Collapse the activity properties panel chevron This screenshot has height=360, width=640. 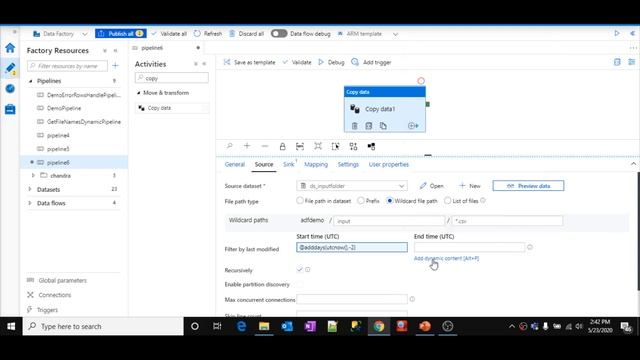(x=633, y=164)
